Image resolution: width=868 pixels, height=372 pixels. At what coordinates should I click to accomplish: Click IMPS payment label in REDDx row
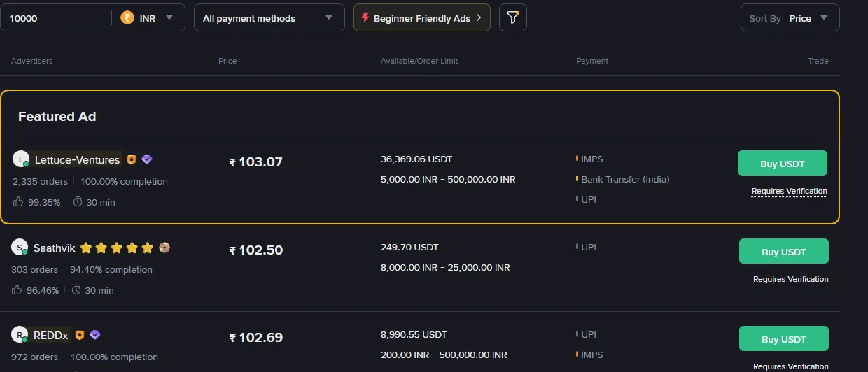(591, 355)
